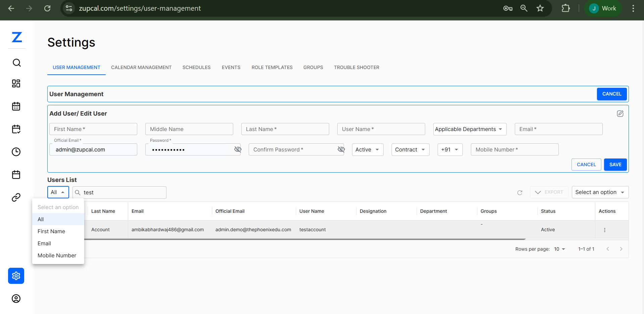Click inside the Mobile Number input field
Screen dimensions: 644x314
pos(514,149)
